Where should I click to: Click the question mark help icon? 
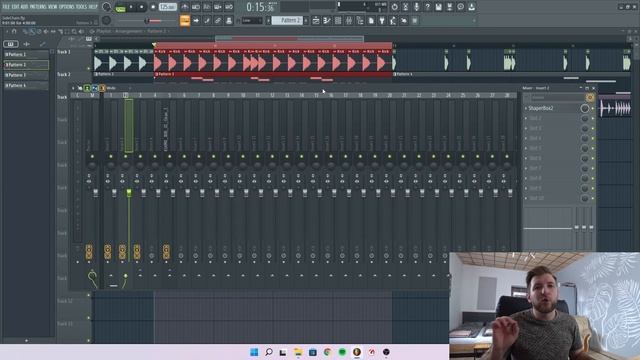[x=427, y=7]
